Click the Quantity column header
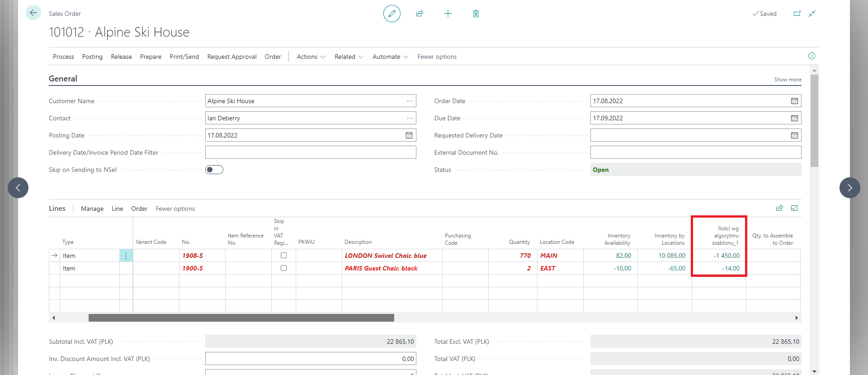 click(519, 242)
